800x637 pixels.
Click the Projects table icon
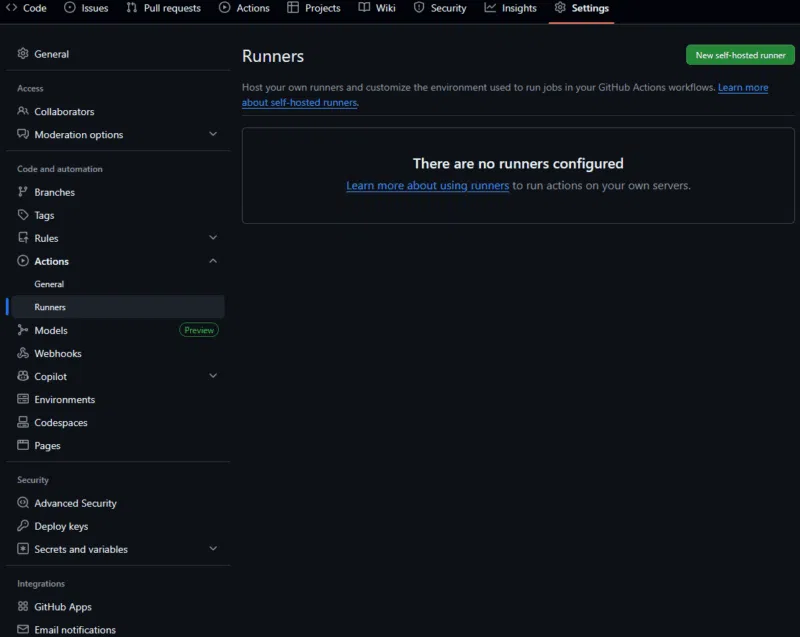[x=293, y=8]
